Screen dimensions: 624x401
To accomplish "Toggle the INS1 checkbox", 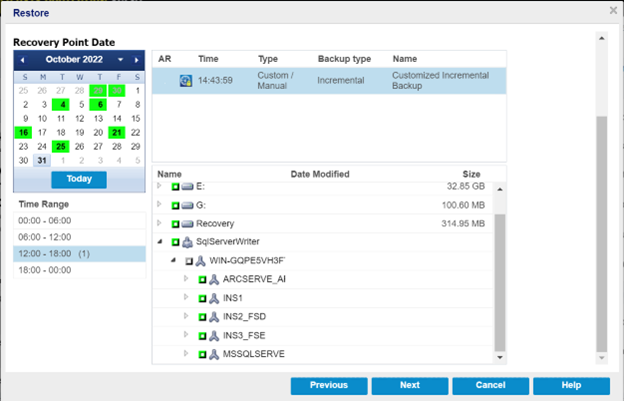I will [202, 298].
